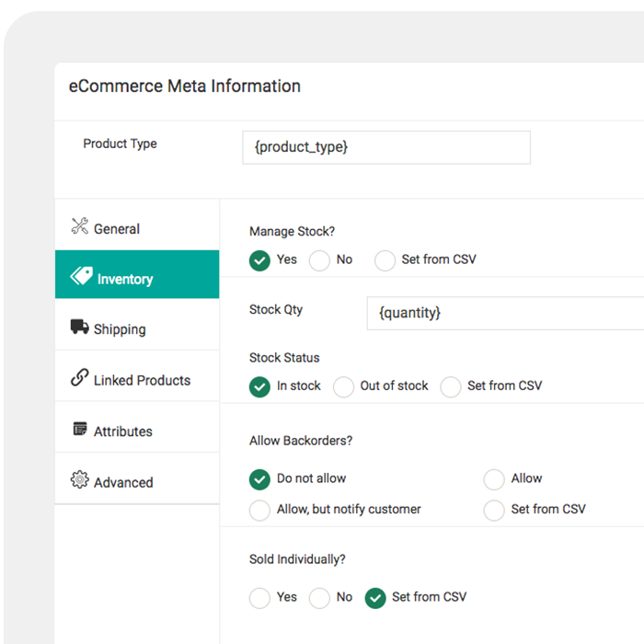Open the General tab

tap(137, 225)
